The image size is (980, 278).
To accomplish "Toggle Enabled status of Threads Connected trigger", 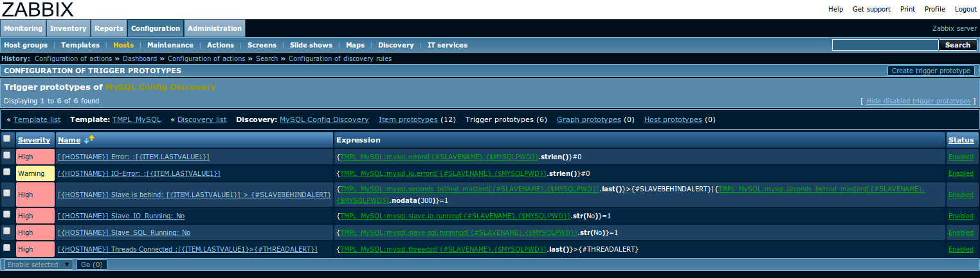I will tap(961, 249).
